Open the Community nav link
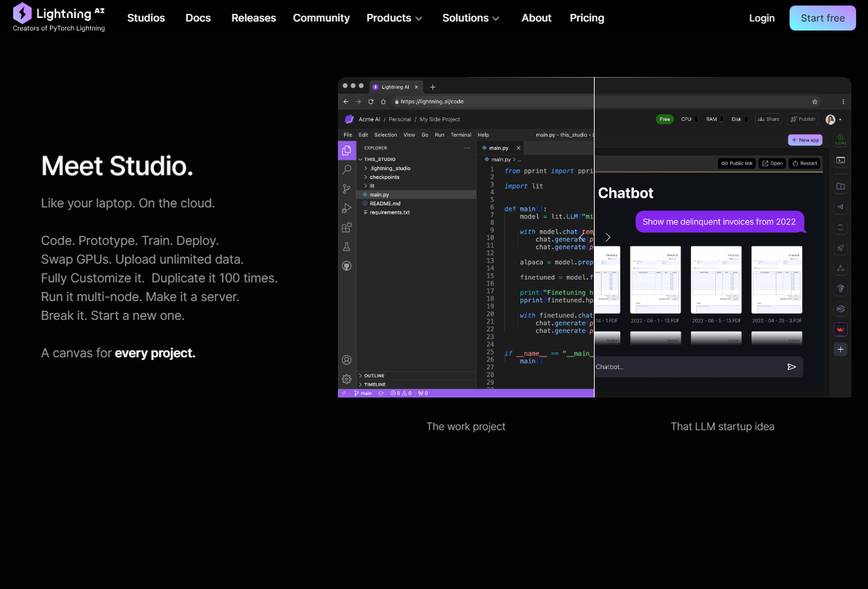This screenshot has height=589, width=868. pyautogui.click(x=321, y=18)
